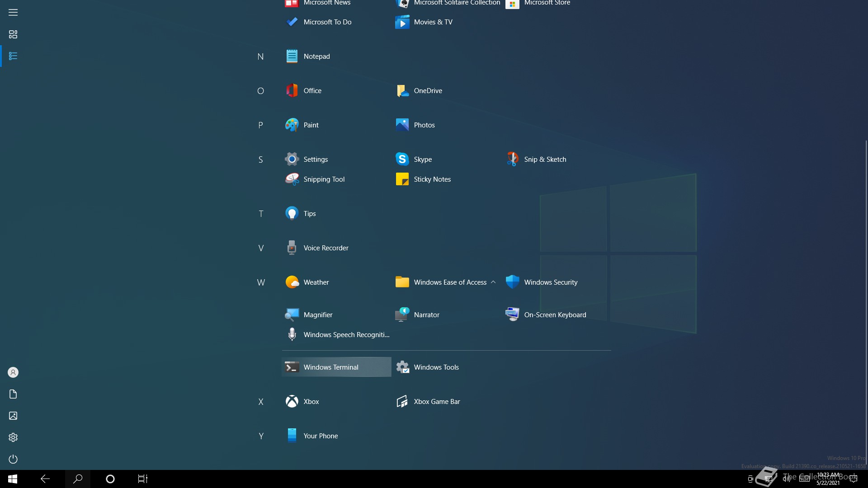Click the letter W section header

pos(261,282)
